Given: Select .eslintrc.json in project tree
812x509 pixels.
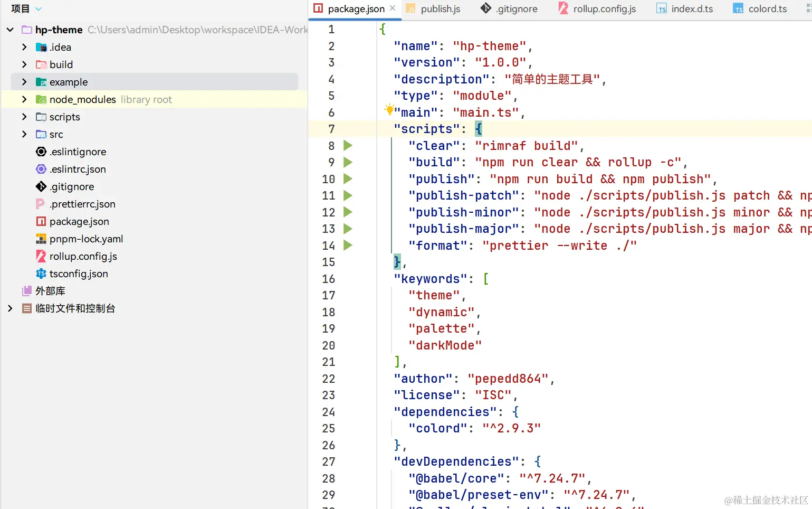Looking at the screenshot, I should [78, 169].
